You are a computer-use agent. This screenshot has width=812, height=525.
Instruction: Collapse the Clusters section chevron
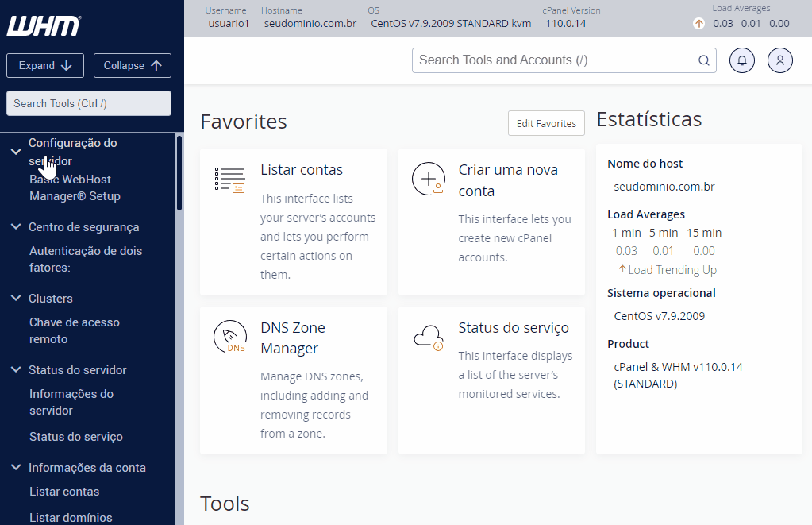[x=16, y=299]
